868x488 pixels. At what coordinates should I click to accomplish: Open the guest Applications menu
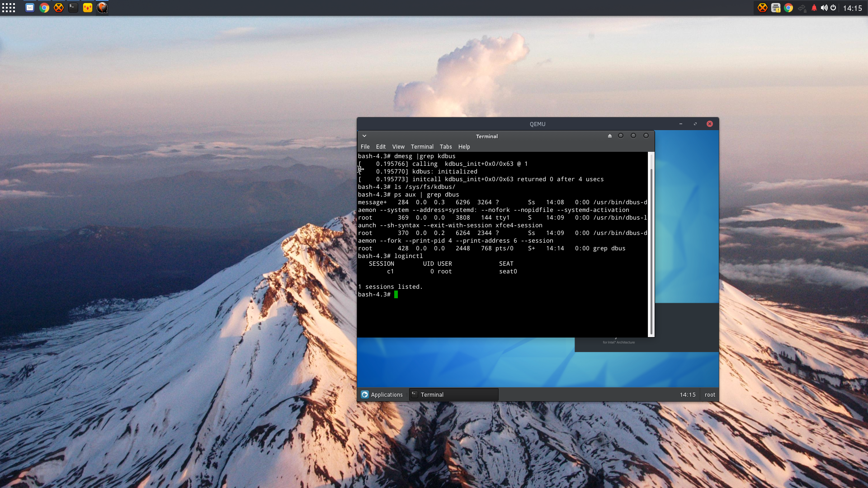click(382, 395)
